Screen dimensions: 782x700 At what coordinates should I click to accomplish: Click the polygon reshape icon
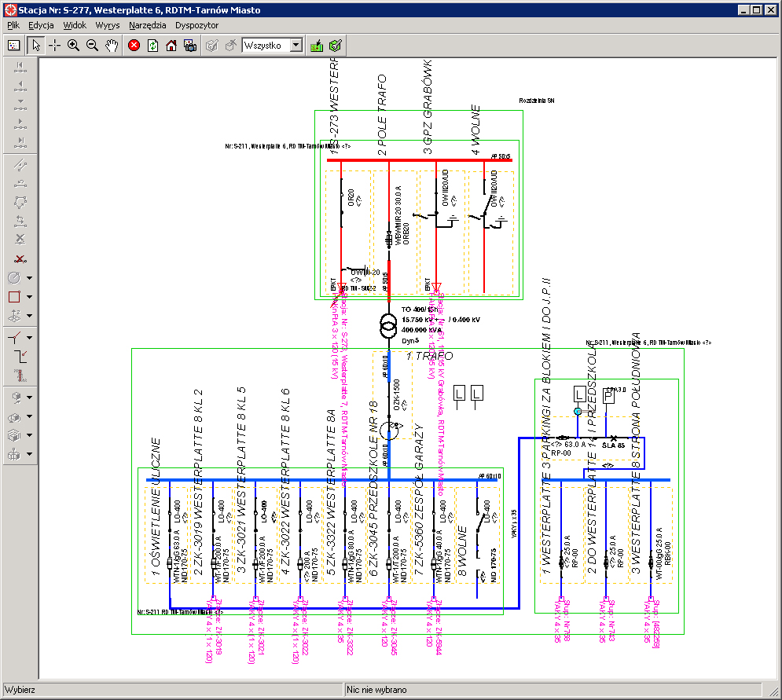[20, 203]
